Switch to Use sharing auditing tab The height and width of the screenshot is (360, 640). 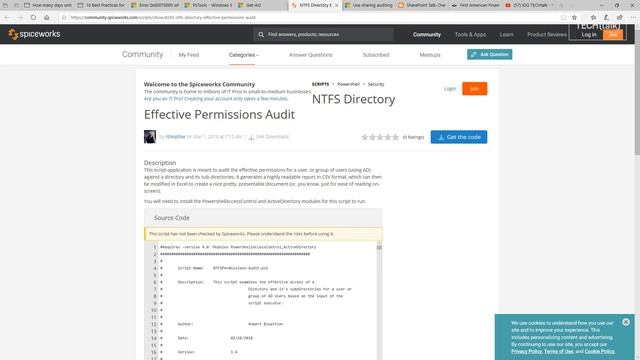point(369,5)
